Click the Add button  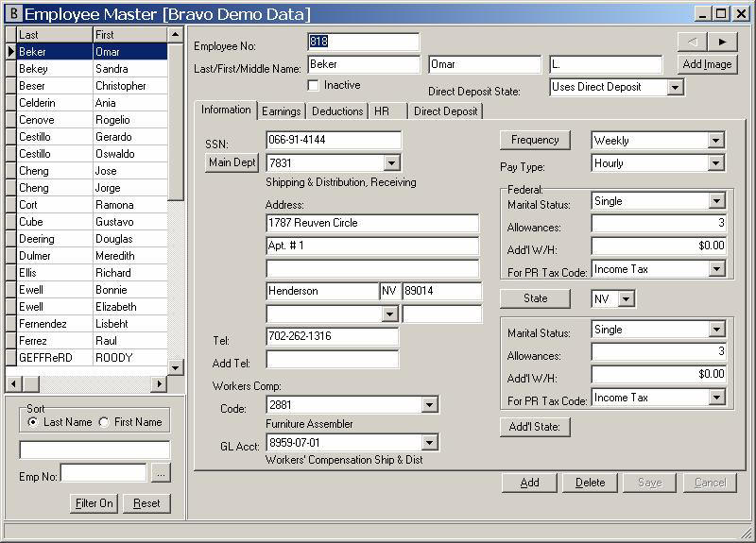pos(529,483)
